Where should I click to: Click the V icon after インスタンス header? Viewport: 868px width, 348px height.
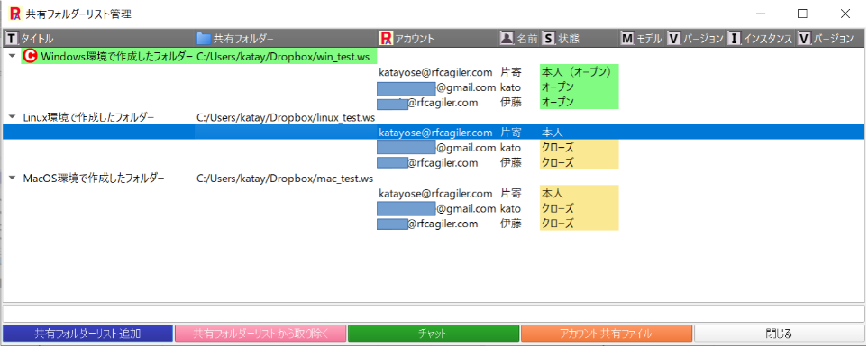tap(803, 38)
